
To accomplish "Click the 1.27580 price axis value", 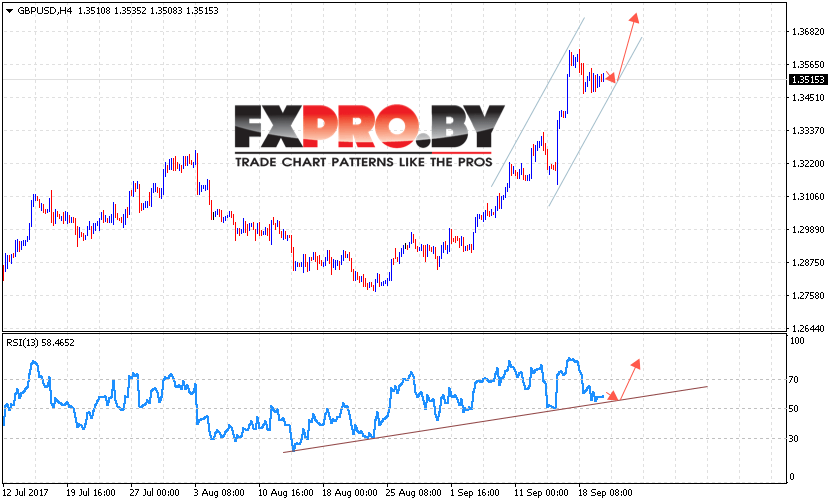I will [x=807, y=296].
